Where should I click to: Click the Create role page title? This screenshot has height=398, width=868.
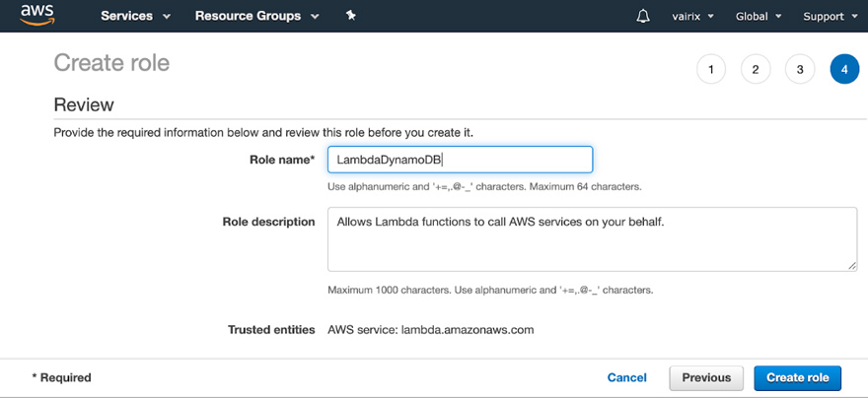pyautogui.click(x=111, y=63)
